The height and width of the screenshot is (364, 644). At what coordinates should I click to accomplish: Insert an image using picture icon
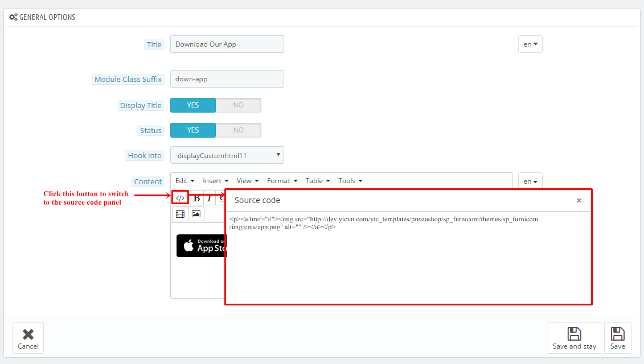[196, 214]
